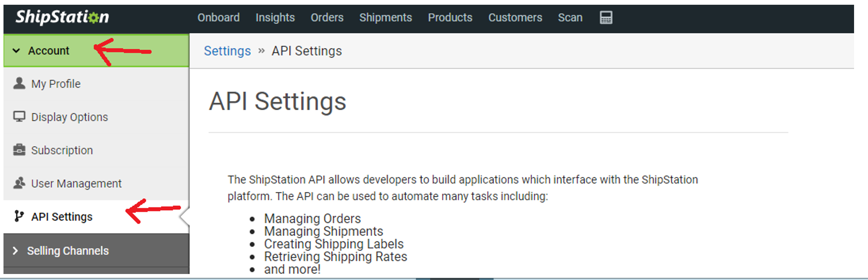Click the User Management people icon
This screenshot has height=280, width=868.
[x=19, y=183]
